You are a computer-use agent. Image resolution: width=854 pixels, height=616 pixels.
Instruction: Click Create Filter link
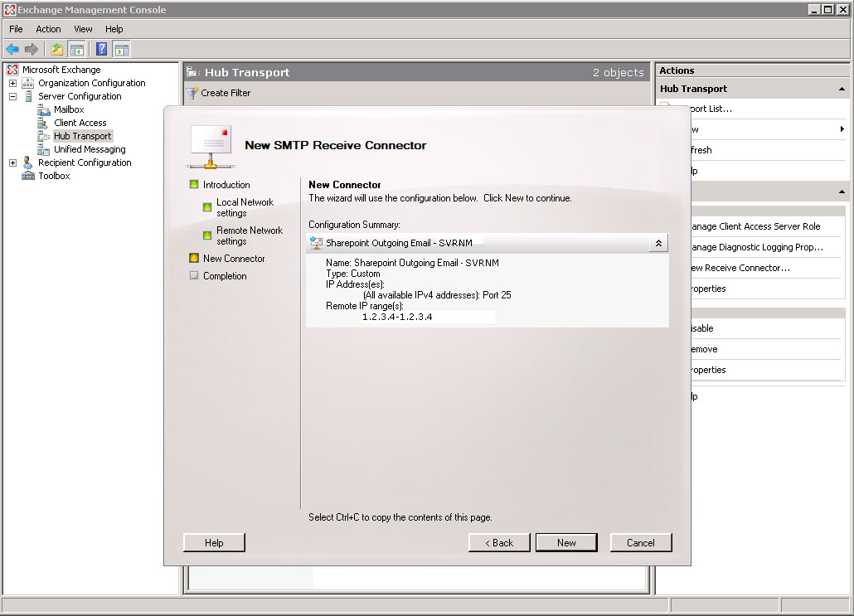click(x=226, y=93)
